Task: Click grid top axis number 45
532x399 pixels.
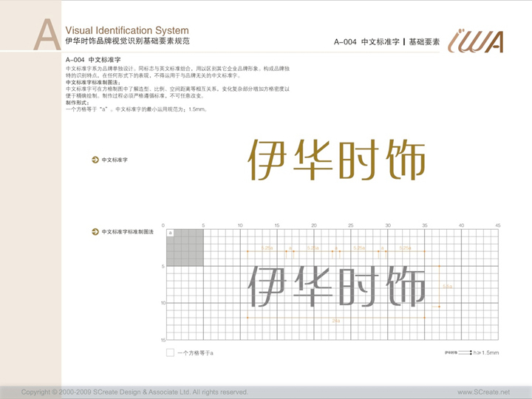Action: (x=498, y=225)
